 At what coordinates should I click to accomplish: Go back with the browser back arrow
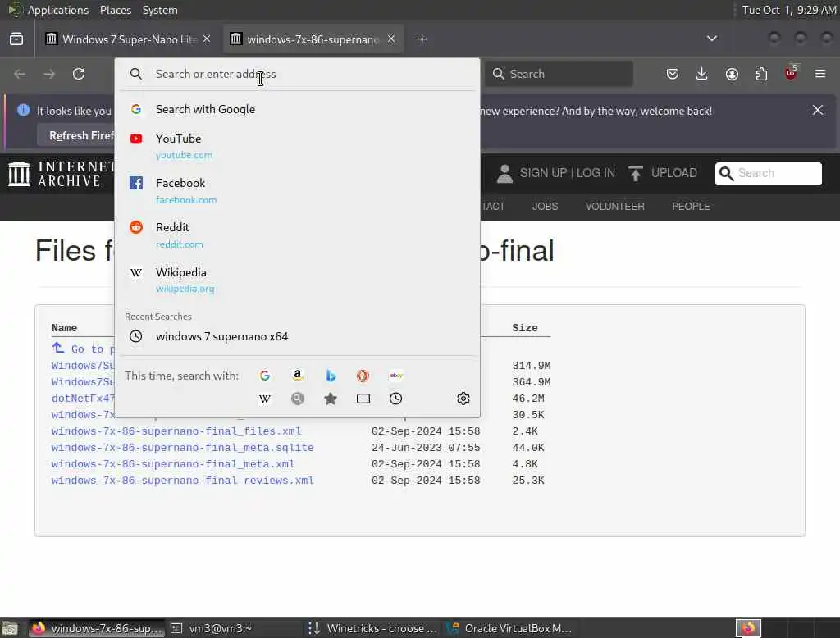point(20,74)
